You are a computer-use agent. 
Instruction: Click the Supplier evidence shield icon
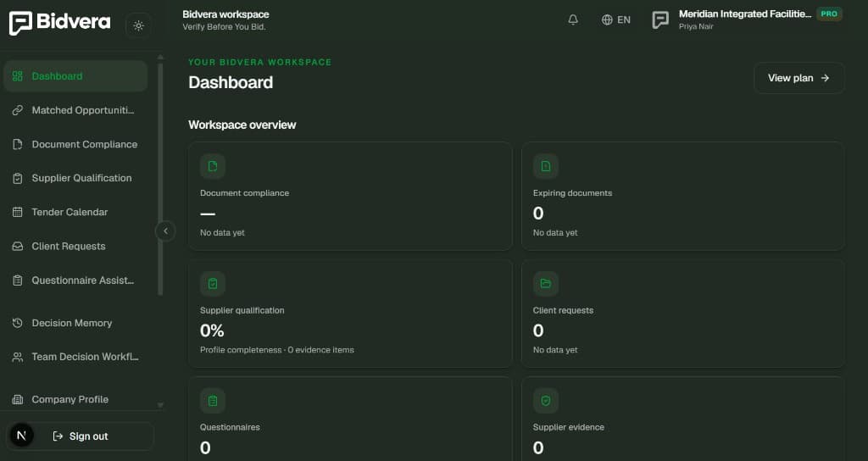(546, 401)
